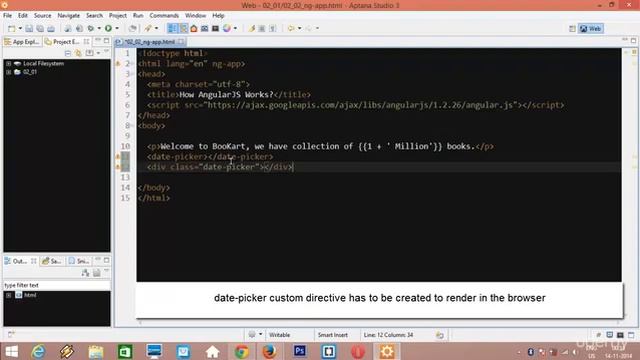The height and width of the screenshot is (360, 640).
Task: Open the Edit menu
Action: click(22, 16)
